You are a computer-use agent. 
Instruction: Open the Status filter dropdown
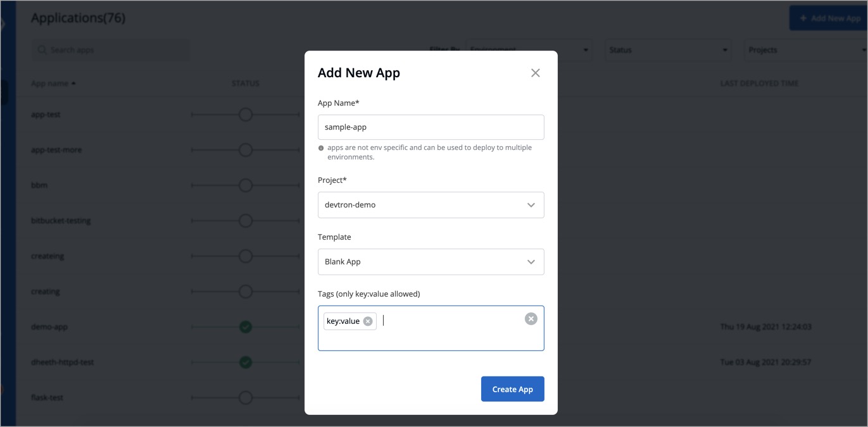pos(667,50)
